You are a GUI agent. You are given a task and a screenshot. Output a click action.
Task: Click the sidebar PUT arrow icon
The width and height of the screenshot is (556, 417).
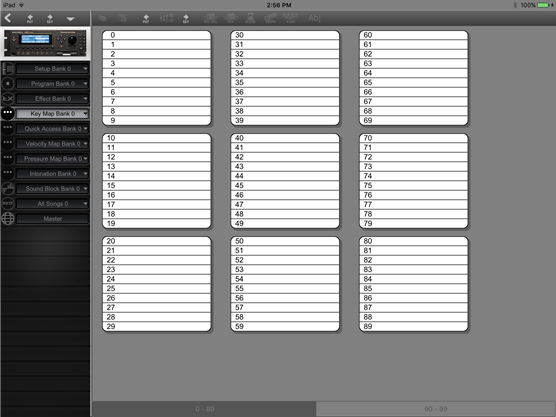pyautogui.click(x=30, y=18)
